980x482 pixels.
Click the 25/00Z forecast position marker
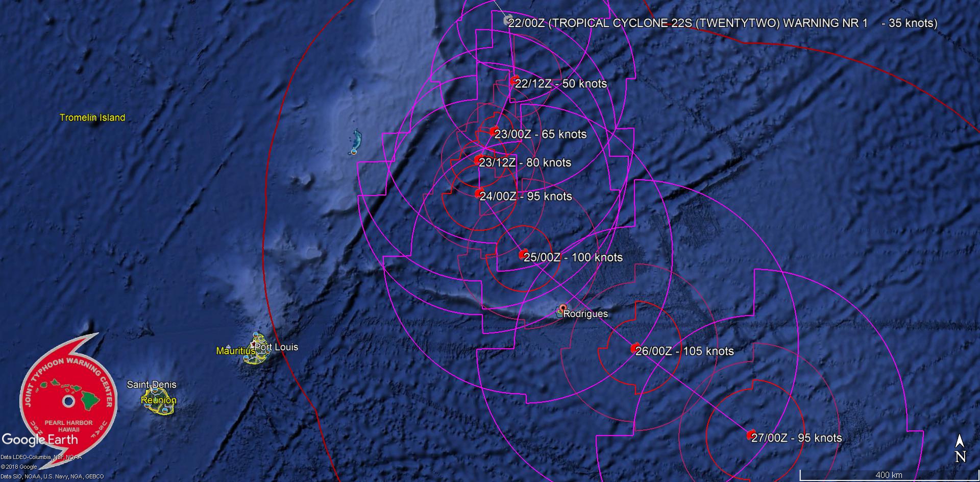click(x=523, y=254)
